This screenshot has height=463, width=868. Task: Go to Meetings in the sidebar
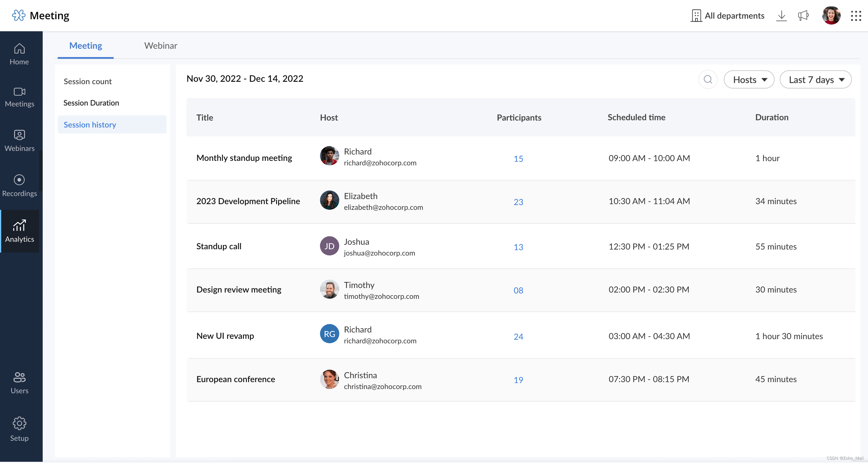pos(19,97)
